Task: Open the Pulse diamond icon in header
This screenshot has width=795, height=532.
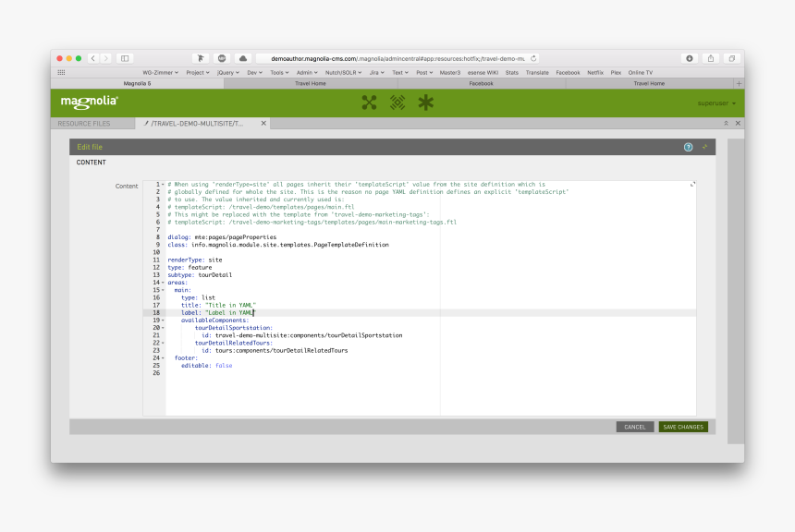Action: point(397,103)
